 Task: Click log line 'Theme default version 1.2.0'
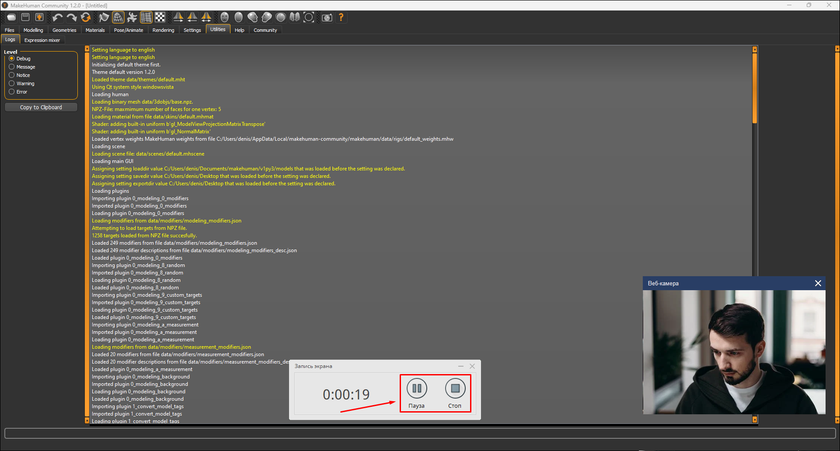point(123,72)
